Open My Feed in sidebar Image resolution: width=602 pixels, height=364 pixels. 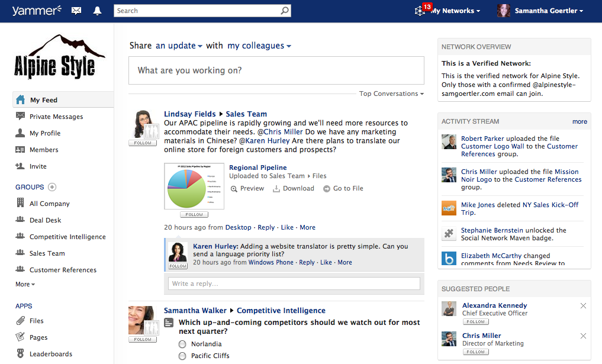point(63,100)
